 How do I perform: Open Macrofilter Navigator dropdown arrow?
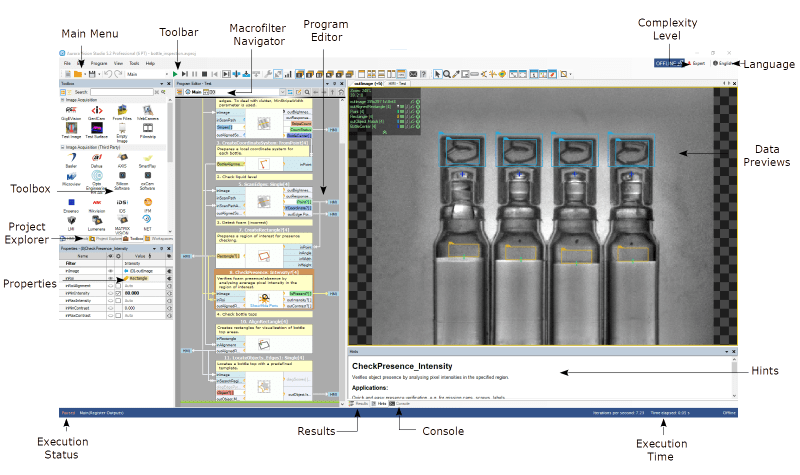[x=282, y=92]
